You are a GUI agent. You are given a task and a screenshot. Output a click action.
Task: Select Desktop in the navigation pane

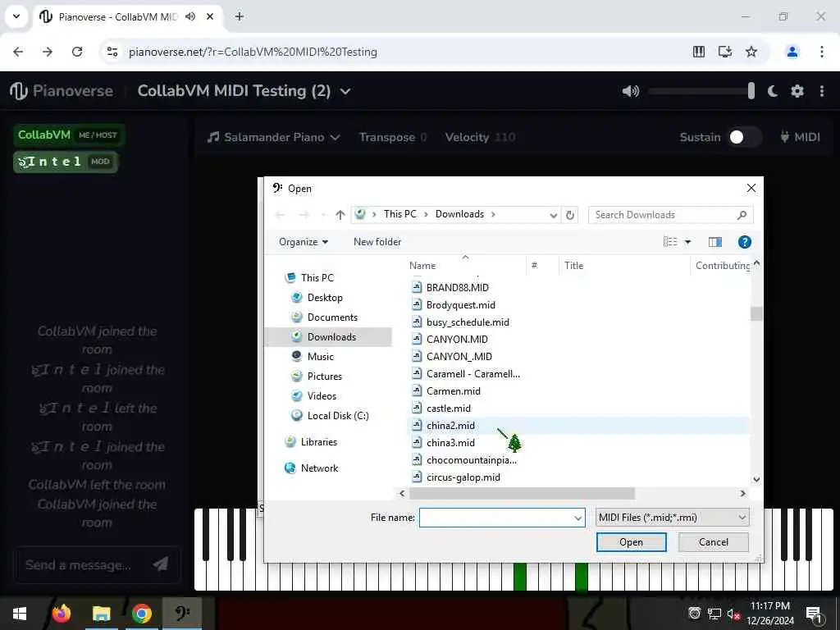click(325, 298)
